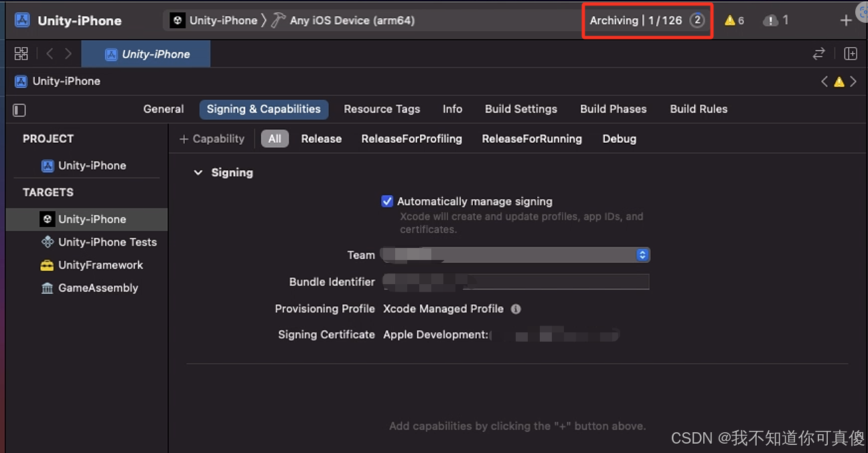868x453 pixels.
Task: Click the 2 running tasks badge
Action: point(697,20)
